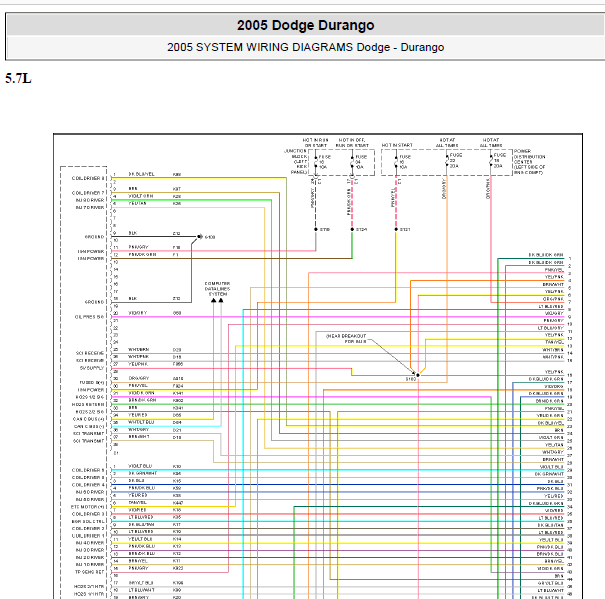This screenshot has height=599, width=605.
Task: Click "DK BLU/YEL" wire label beside pin 1
Action: 141,174
